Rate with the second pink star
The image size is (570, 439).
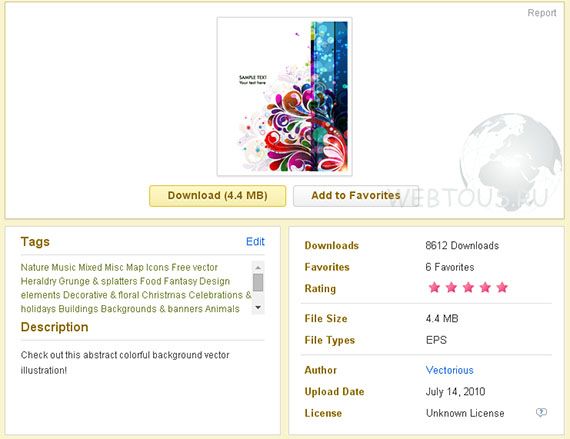(x=451, y=287)
